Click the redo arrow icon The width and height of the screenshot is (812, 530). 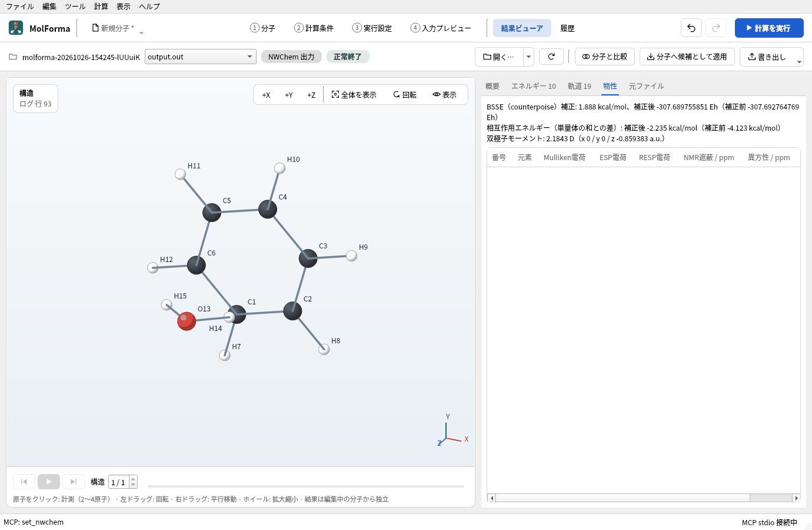tap(716, 28)
